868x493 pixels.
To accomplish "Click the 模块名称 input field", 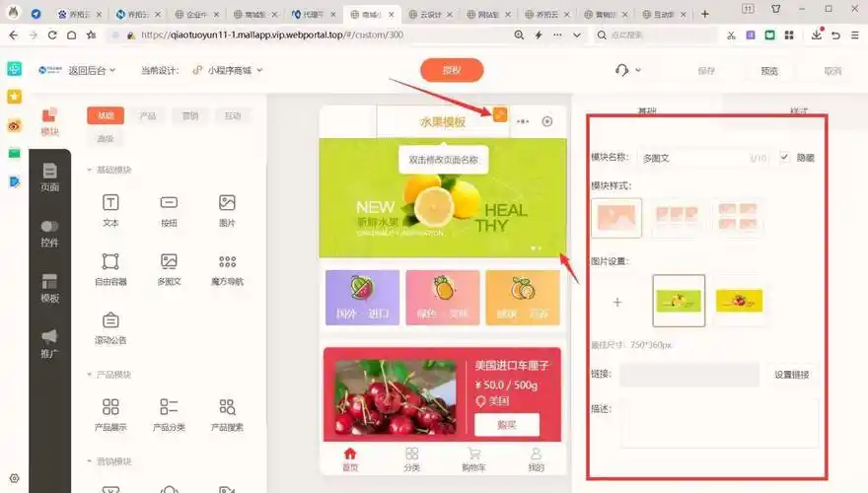I will pos(704,158).
